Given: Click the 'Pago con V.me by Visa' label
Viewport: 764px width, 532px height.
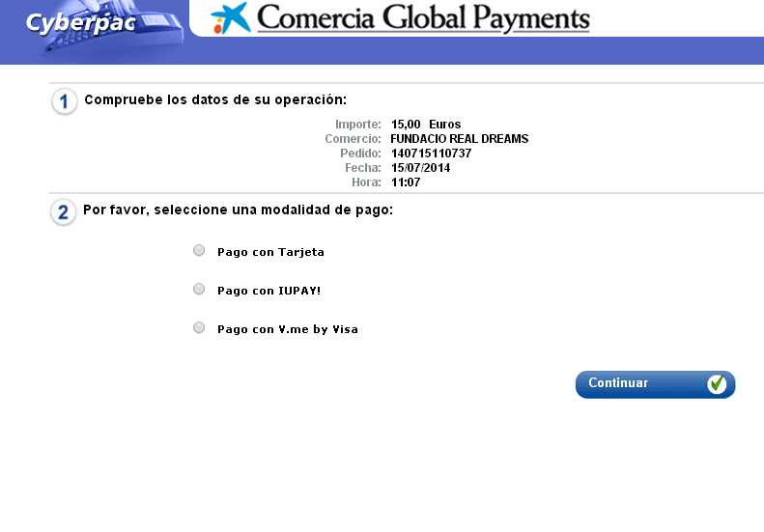Looking at the screenshot, I should coord(288,329).
